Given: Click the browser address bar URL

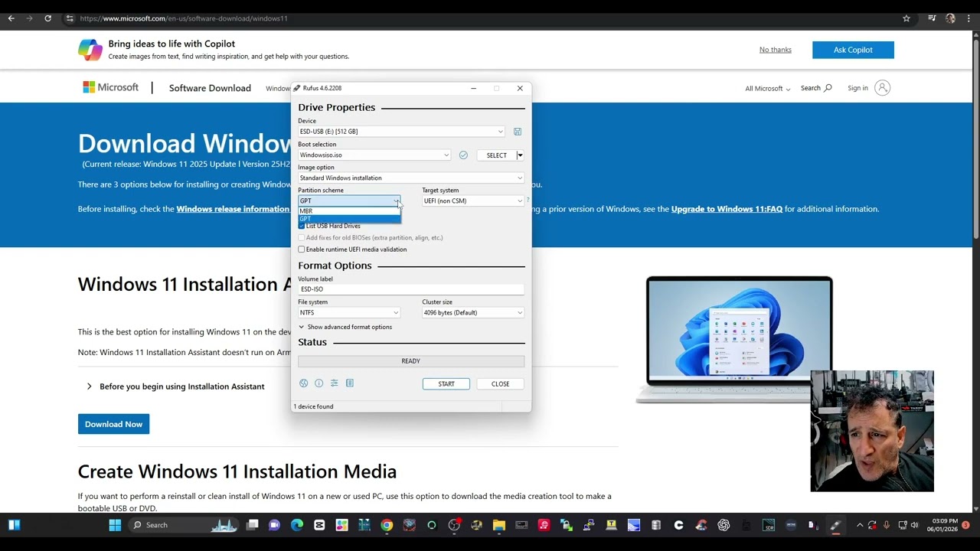Looking at the screenshot, I should click(x=184, y=18).
